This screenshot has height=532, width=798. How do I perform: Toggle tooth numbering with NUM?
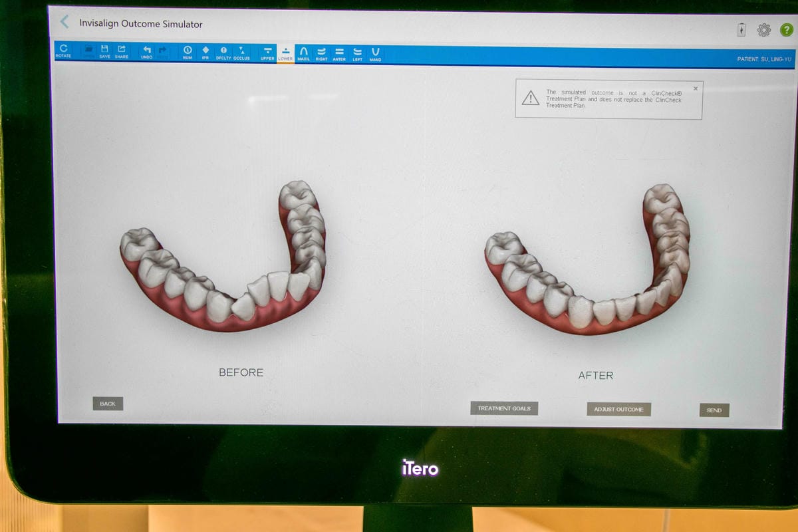click(188, 53)
